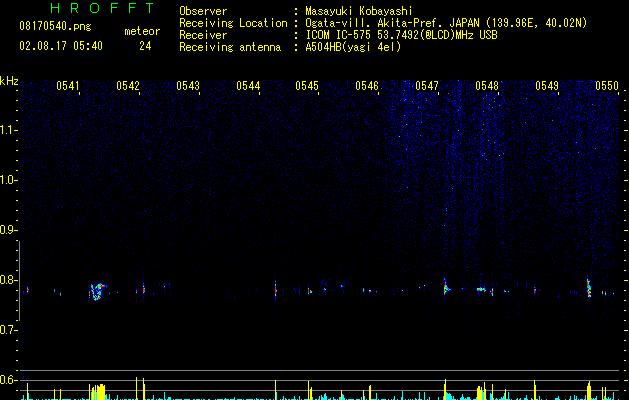Click the date stamp 02.08.17 05:40

coord(61,46)
